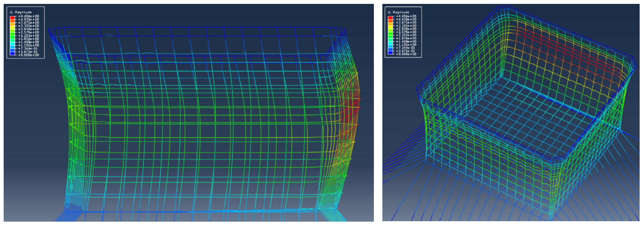
Task: Click the +2.203e+00 value in left legend
Action: (x=28, y=36)
